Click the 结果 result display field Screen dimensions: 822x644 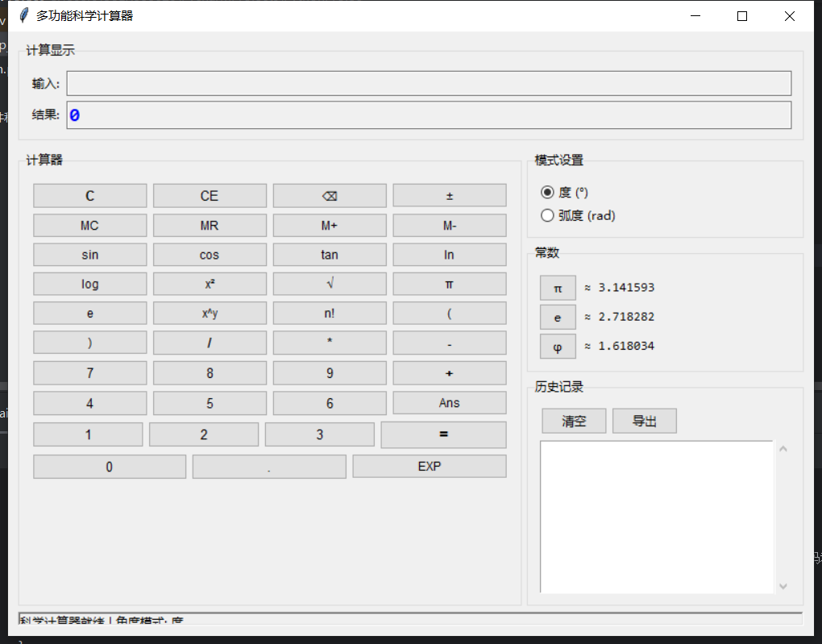click(429, 114)
